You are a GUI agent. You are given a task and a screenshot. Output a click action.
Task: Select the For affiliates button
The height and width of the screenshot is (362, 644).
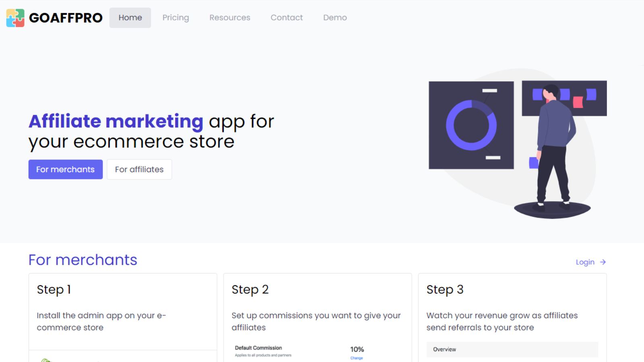(139, 169)
